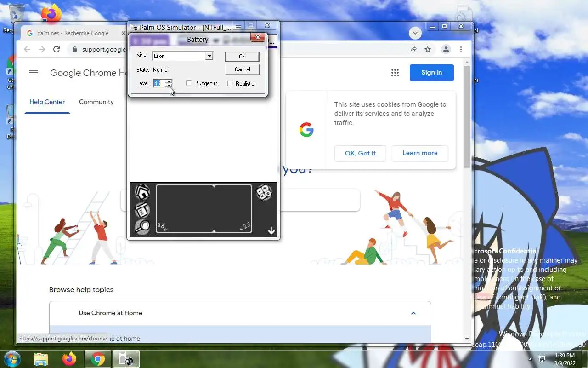Open File Explorer from the taskbar
This screenshot has width=588, height=368.
point(41,359)
